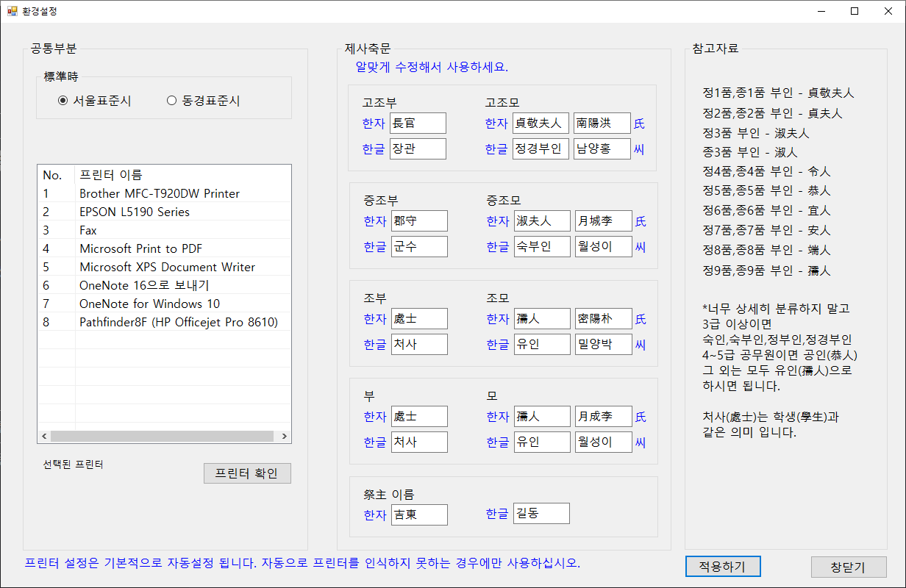Click the 적용하기 button
Image resolution: width=906 pixels, height=588 pixels.
pos(721,567)
